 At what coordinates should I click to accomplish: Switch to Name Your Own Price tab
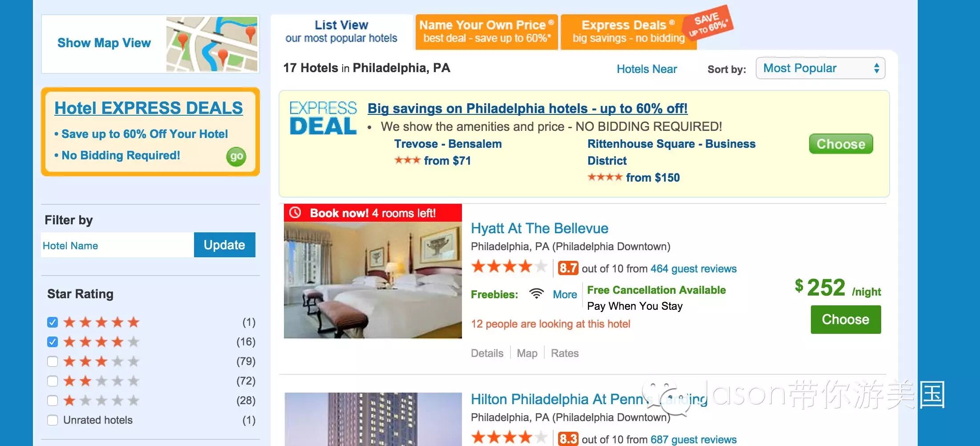click(486, 32)
